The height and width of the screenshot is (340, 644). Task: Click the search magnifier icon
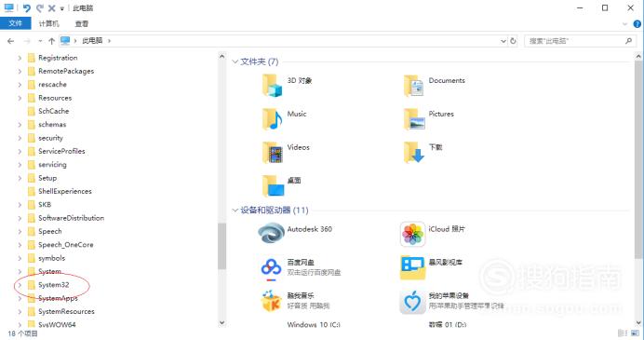point(628,41)
